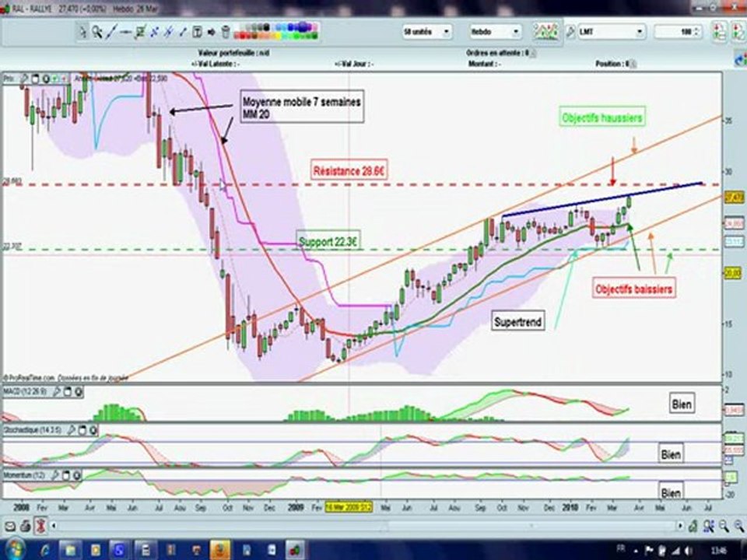Click the horizontal scrollbar left arrow
Screen dimensions: 747x560
click(54, 526)
